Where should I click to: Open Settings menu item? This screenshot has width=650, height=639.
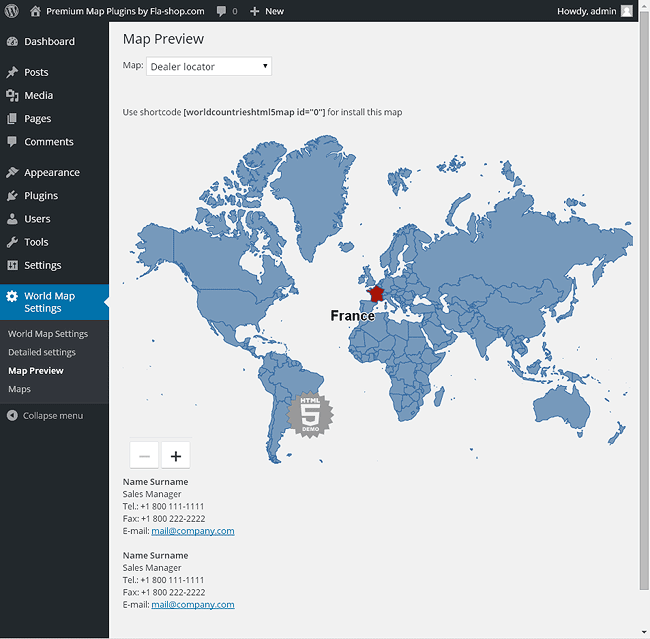[x=54, y=265]
